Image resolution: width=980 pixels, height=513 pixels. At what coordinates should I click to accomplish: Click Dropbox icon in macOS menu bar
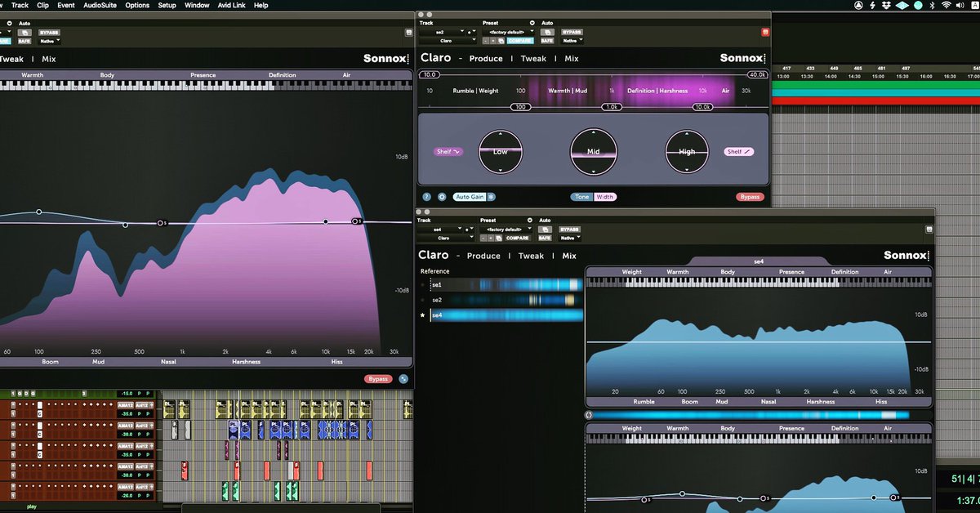(x=885, y=5)
